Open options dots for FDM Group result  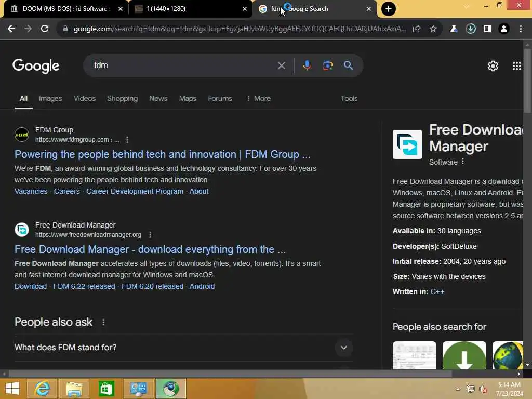(x=127, y=140)
